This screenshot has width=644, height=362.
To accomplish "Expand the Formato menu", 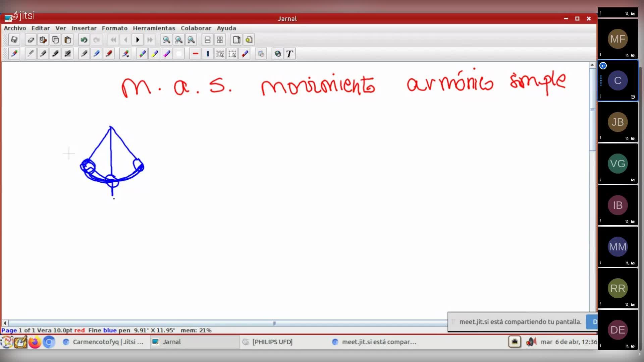I will pyautogui.click(x=115, y=28).
